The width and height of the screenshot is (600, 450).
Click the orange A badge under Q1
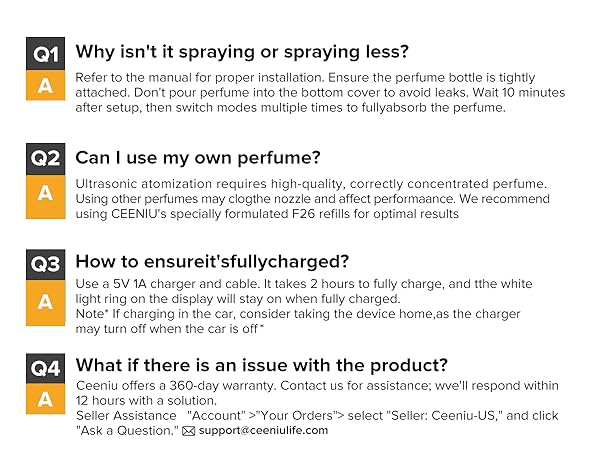pos(45,86)
